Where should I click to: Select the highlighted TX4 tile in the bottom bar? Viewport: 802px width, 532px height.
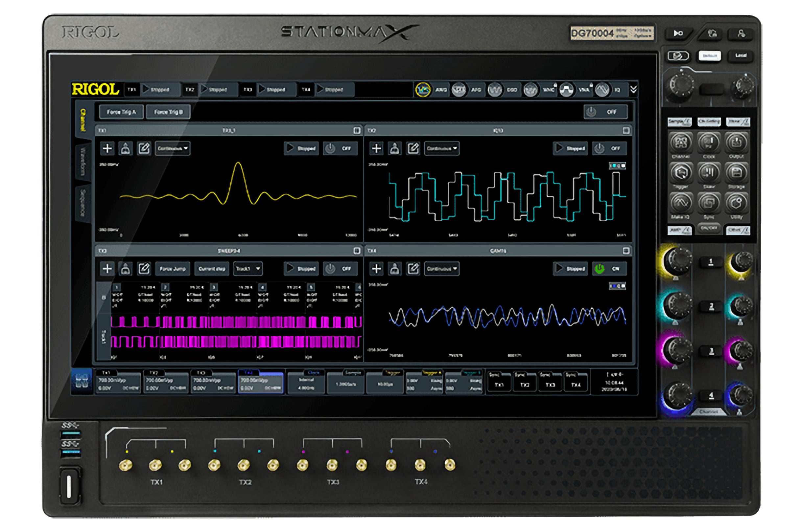click(x=261, y=382)
